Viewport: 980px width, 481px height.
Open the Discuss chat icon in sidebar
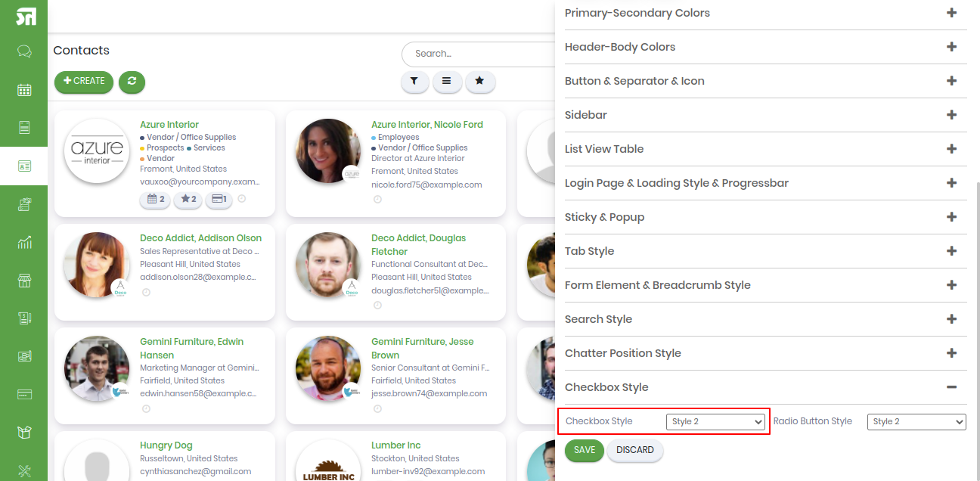24,51
